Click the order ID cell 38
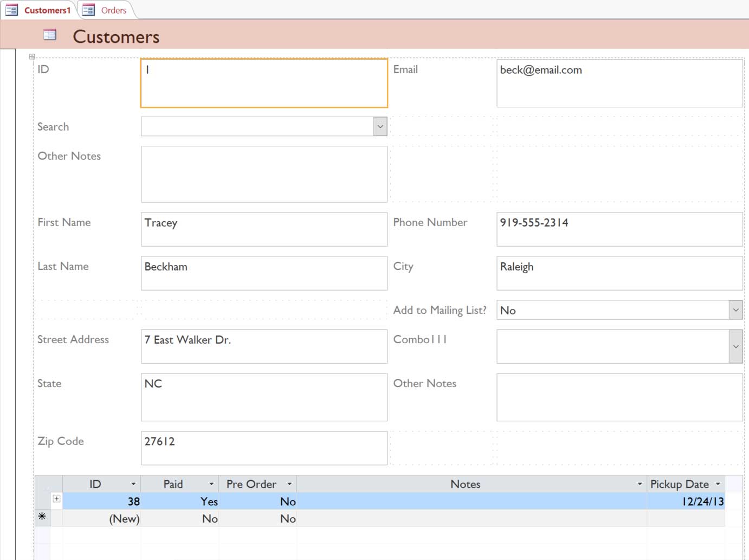The height and width of the screenshot is (560, 749). coord(102,501)
